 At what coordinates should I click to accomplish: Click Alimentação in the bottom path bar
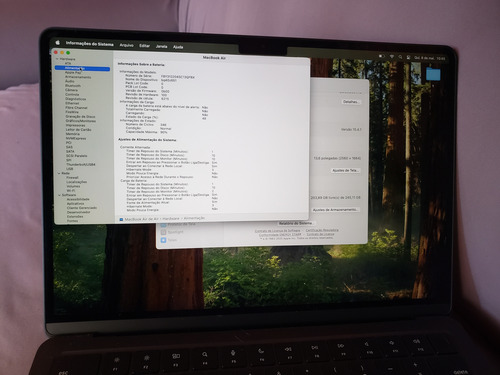(x=194, y=218)
